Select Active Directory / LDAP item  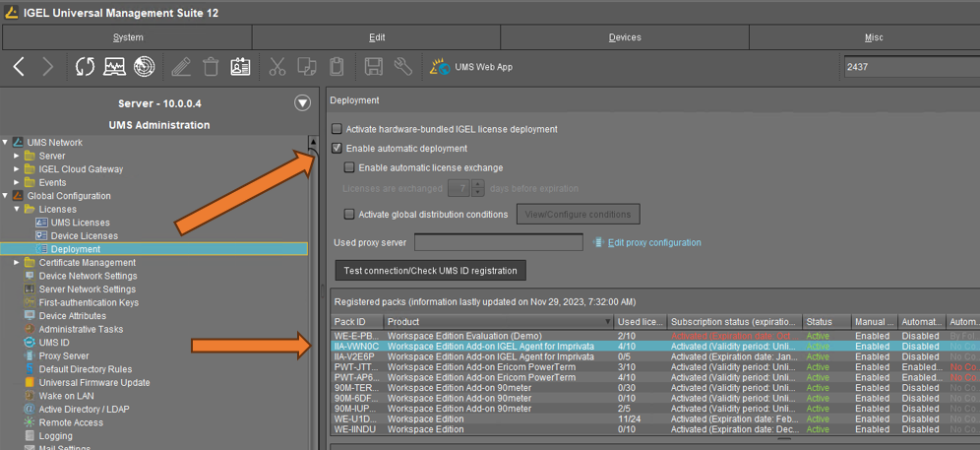(84, 410)
